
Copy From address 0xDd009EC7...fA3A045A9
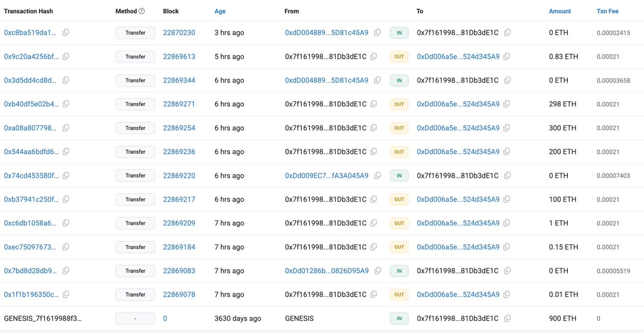(378, 175)
